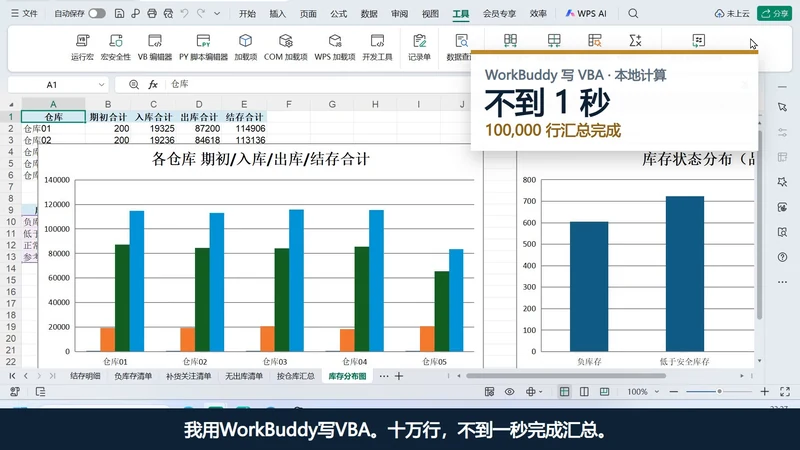Switch to the 数据 ribbon tab
Viewport: 800px width, 450px height.
coord(369,14)
